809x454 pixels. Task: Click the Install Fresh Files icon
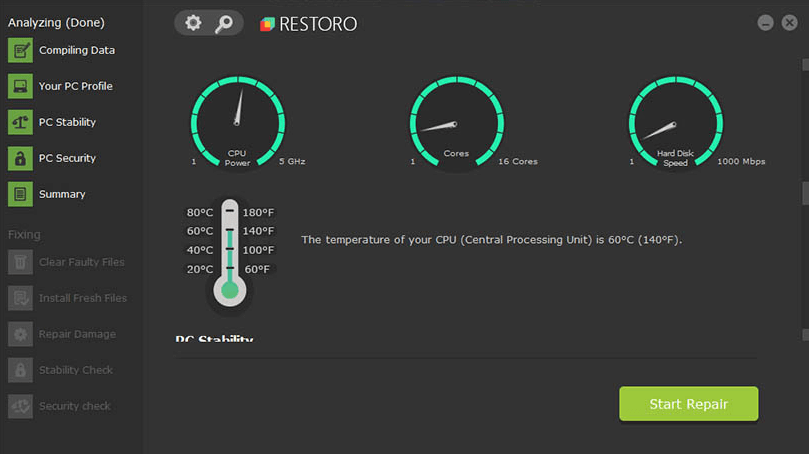20,298
